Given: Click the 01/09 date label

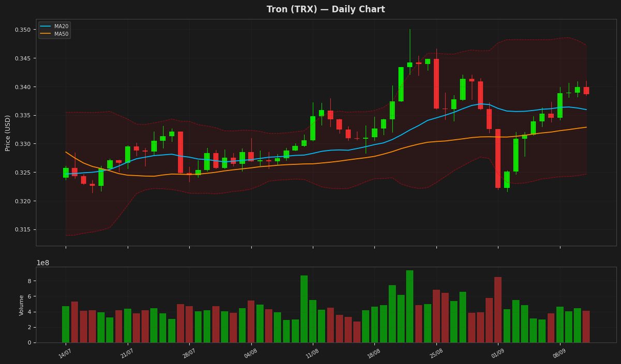Looking at the screenshot, I should coord(497,353).
